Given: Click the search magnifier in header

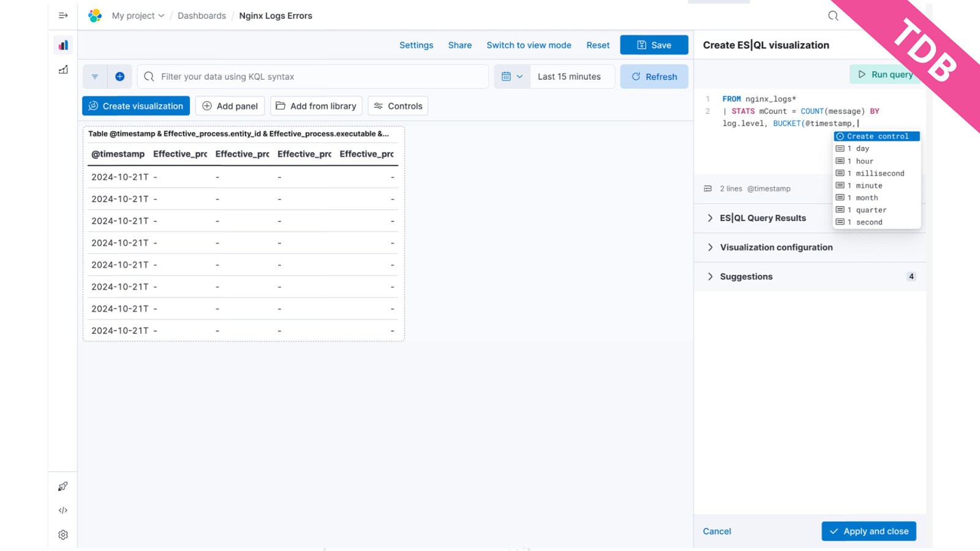Looking at the screenshot, I should point(833,16).
